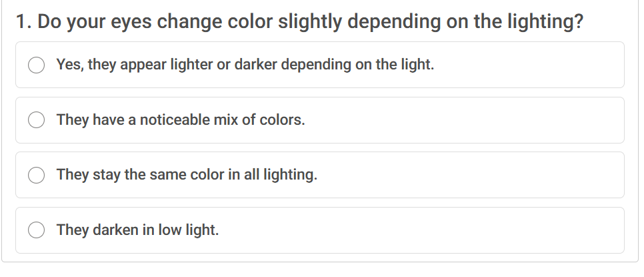The width and height of the screenshot is (644, 277).
Task: Choose the 'stay the same color' radio button
Action: [37, 176]
